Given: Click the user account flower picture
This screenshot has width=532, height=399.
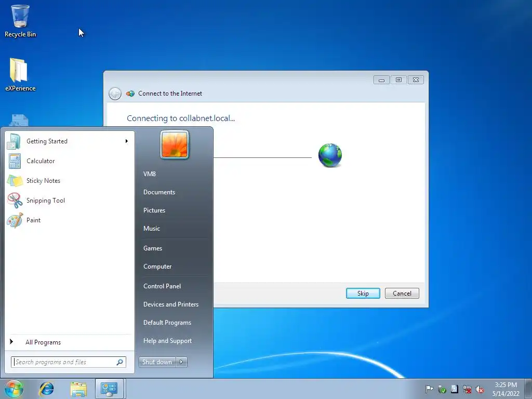Looking at the screenshot, I should point(175,144).
